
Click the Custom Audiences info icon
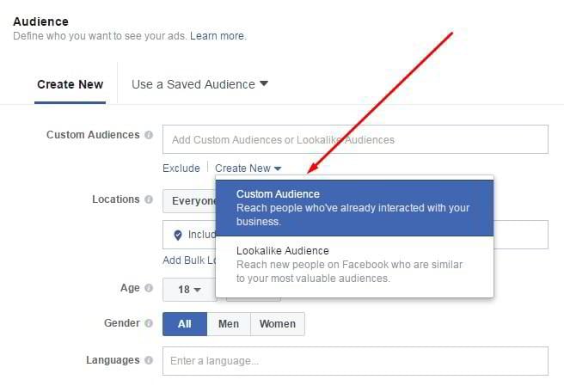[x=149, y=136]
